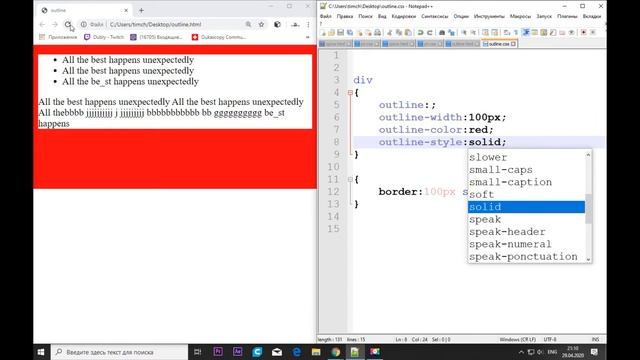Image resolution: width=640 pixels, height=360 pixels.
Task: Click the cube extension icon in Chrome
Action: pos(277,24)
